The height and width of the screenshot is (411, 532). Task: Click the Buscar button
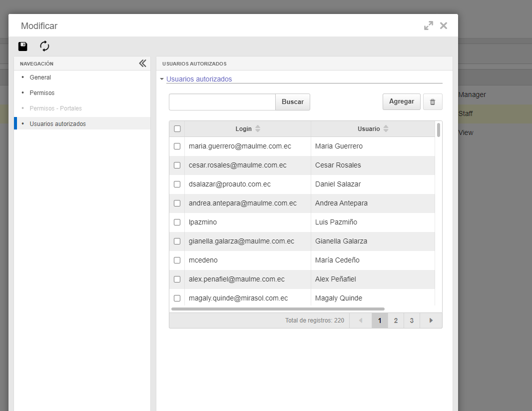click(292, 102)
